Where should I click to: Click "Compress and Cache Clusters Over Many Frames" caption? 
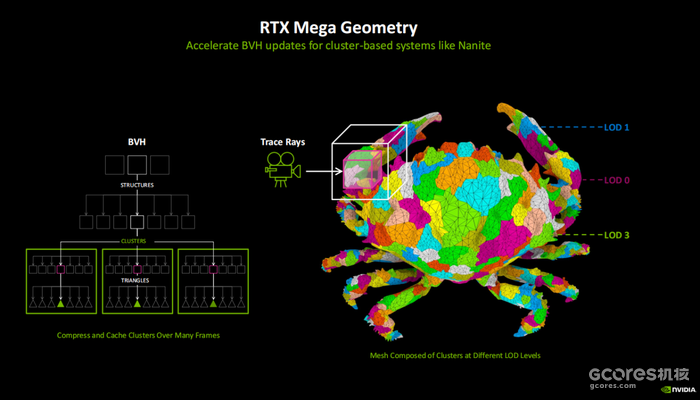point(138,335)
